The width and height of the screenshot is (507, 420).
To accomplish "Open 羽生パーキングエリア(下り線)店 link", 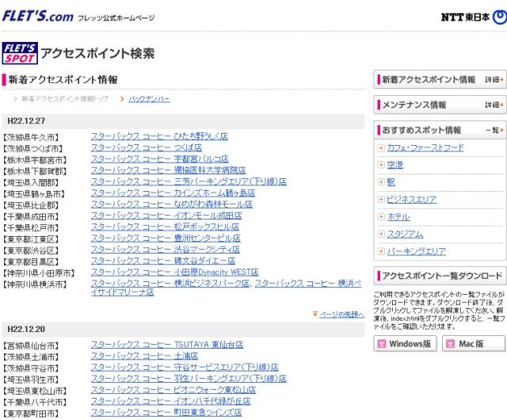I will point(189,379).
